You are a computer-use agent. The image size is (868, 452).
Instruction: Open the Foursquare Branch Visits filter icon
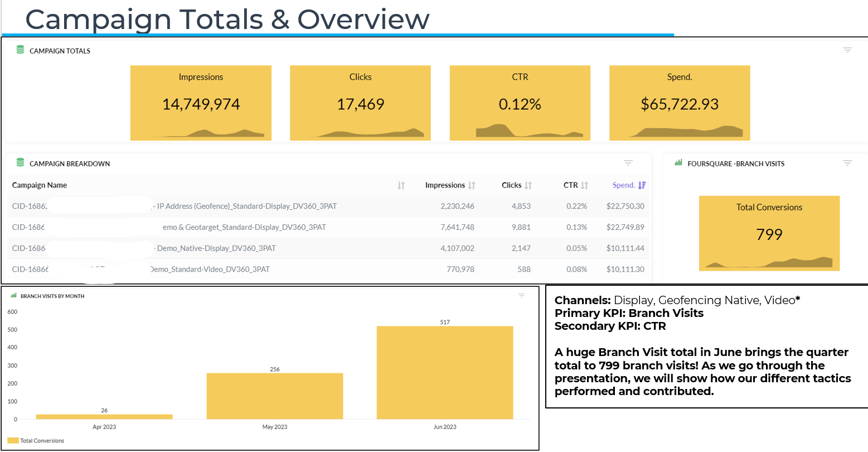coord(847,163)
